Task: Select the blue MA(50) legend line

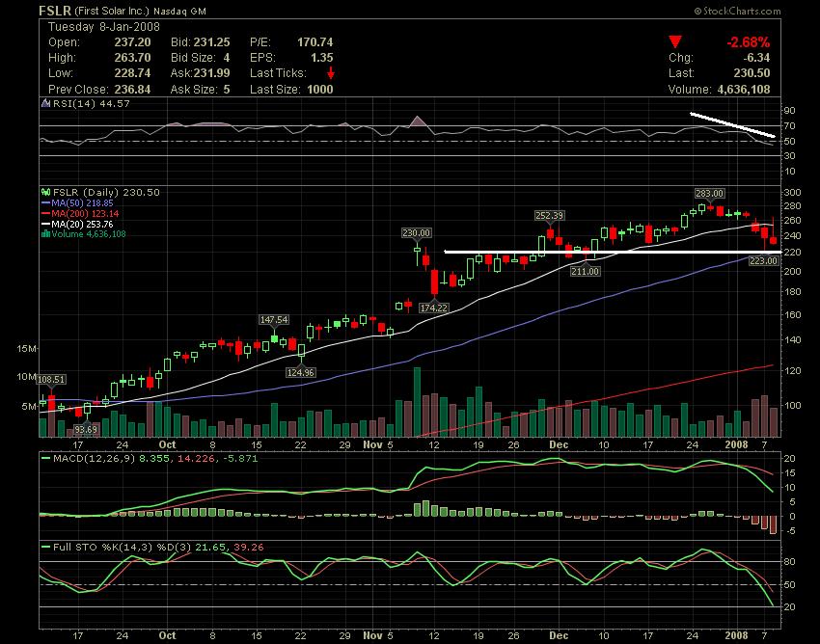Action: (45, 202)
